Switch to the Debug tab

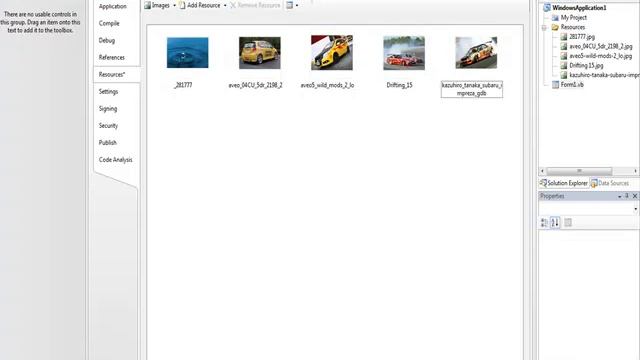point(107,40)
